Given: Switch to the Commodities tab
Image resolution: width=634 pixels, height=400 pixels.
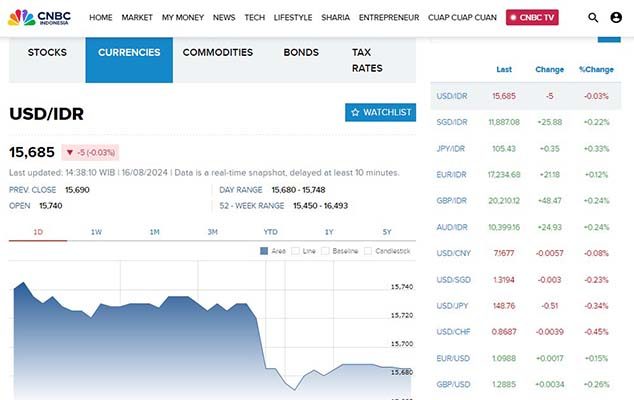Looking at the screenshot, I should 218,53.
